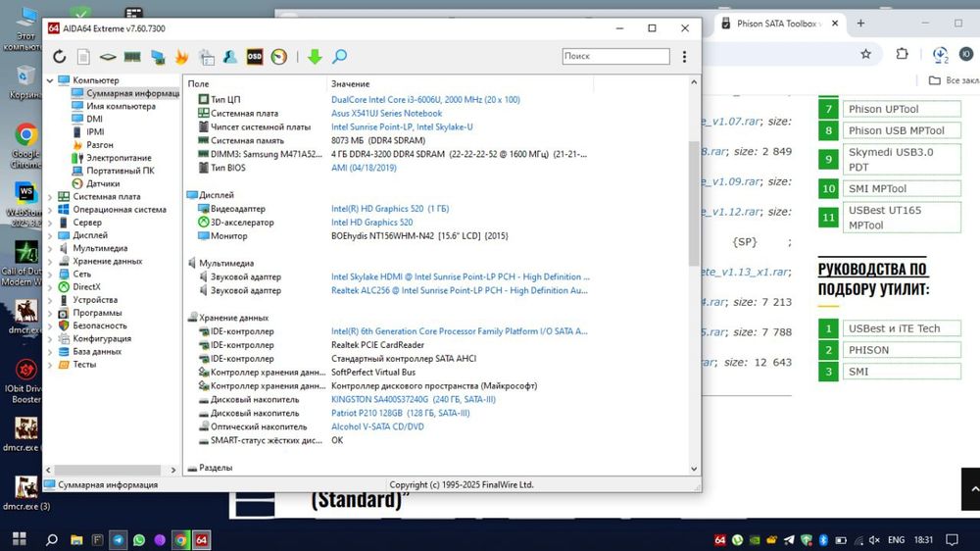Viewport: 980px width, 551px height.
Task: Open Patriot P210 128GB drive link
Action: coord(400,414)
